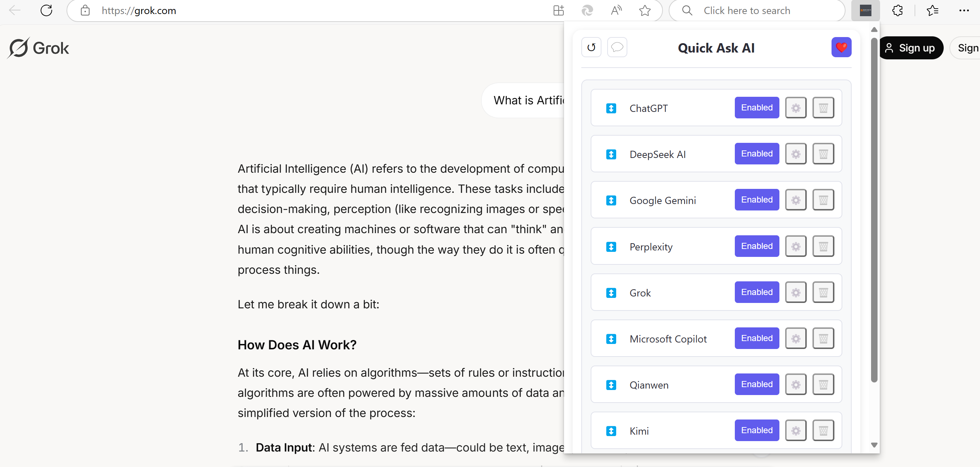Toggle the Enabled button for Perplexity
Image resolution: width=980 pixels, height=467 pixels.
tap(757, 246)
